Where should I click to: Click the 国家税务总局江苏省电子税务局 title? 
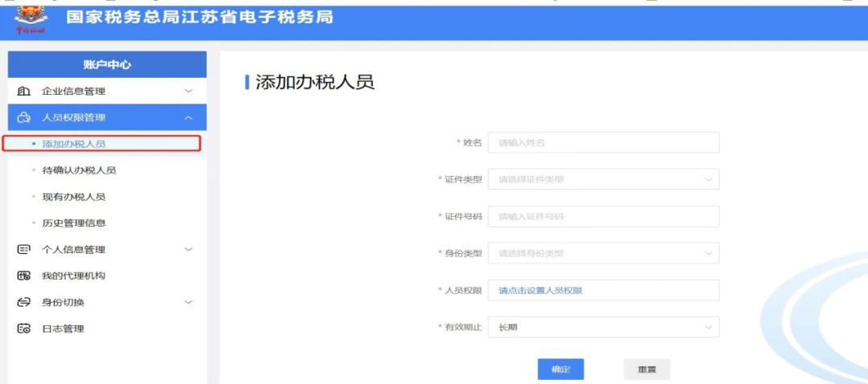(x=199, y=18)
